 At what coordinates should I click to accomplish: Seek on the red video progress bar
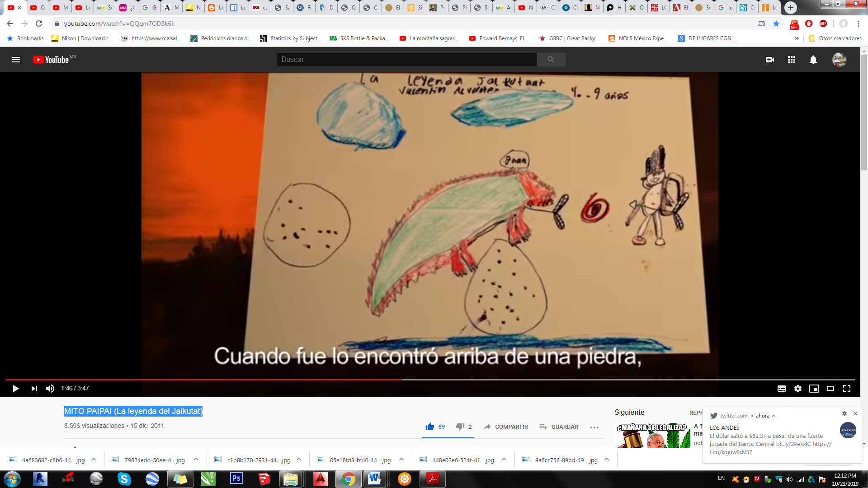click(x=271, y=380)
